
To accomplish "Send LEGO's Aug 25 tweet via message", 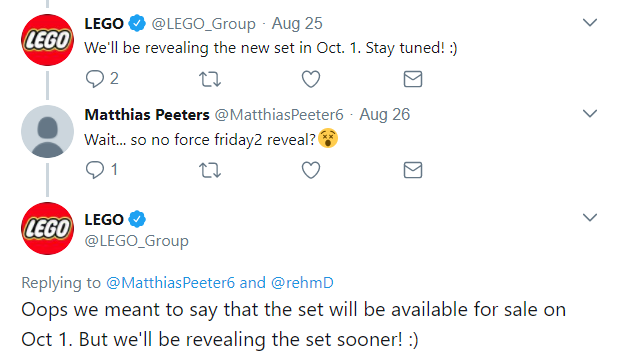I will pos(413,79).
